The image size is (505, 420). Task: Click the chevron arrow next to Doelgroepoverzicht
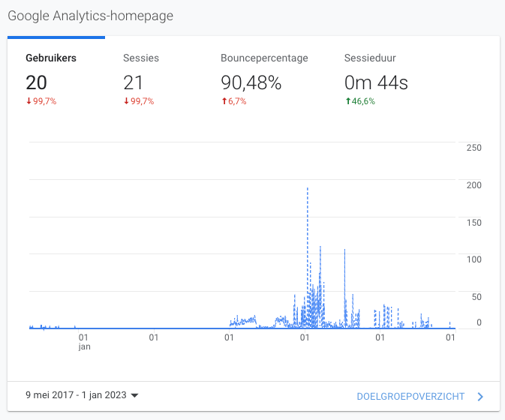point(480,397)
